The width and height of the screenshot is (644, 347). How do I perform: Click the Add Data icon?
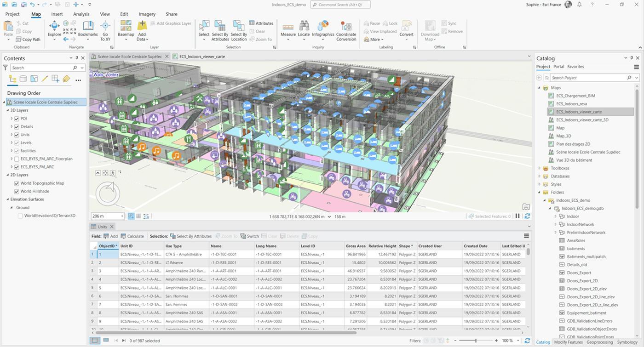pos(142,26)
